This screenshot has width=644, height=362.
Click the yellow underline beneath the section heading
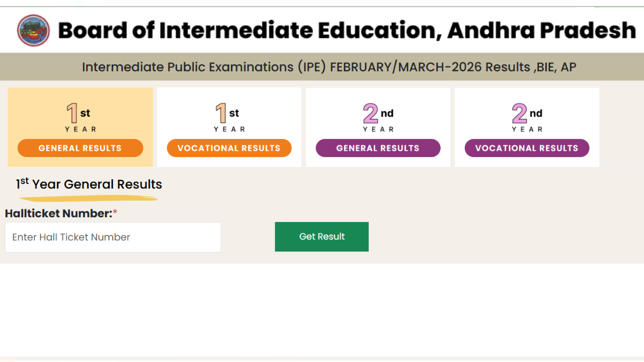coord(89,198)
